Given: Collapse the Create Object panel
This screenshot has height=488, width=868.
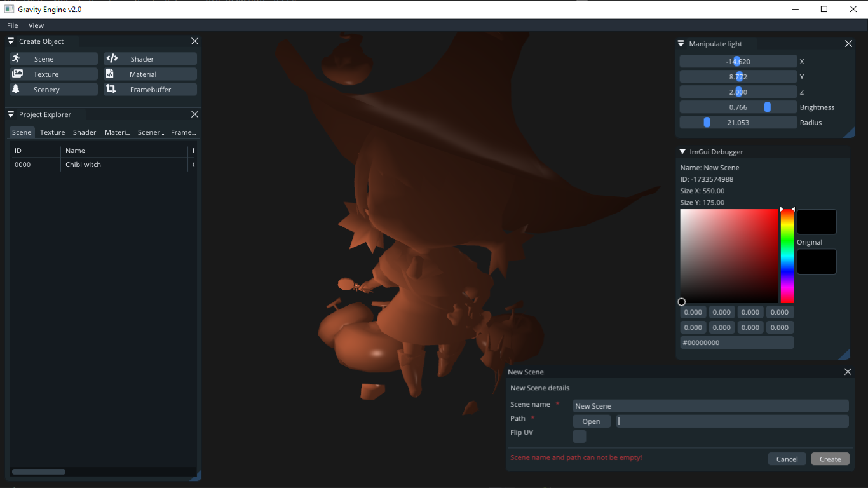Looking at the screenshot, I should click(11, 41).
